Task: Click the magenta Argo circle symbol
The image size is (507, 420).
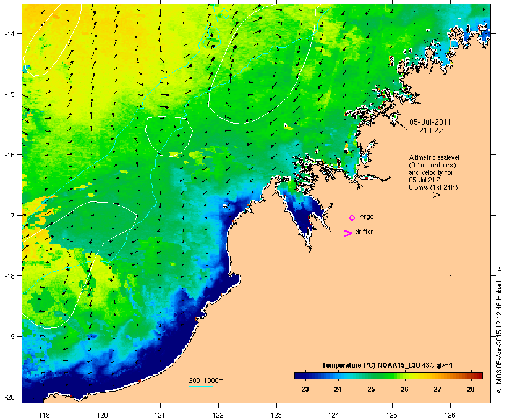Action: tap(352, 218)
